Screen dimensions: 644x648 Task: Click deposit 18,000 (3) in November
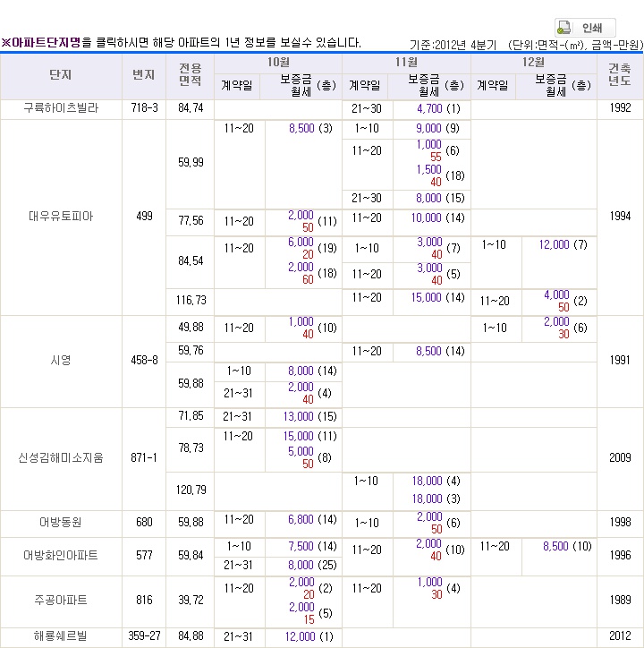[436, 499]
